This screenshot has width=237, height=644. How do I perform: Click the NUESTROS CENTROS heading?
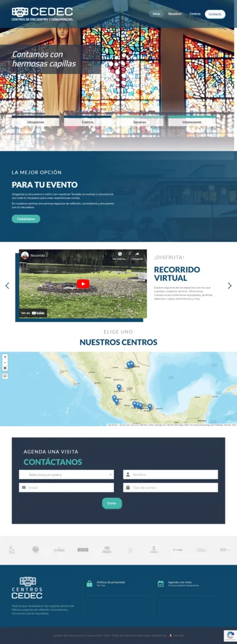coord(118,342)
